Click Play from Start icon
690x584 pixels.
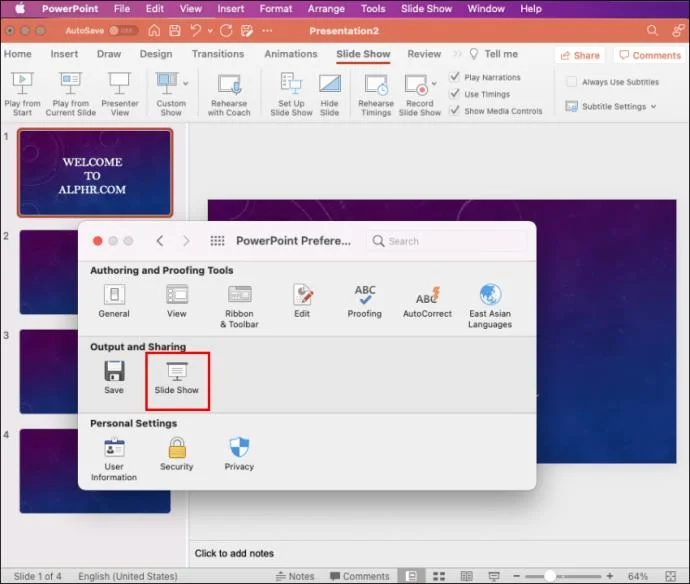(22, 83)
